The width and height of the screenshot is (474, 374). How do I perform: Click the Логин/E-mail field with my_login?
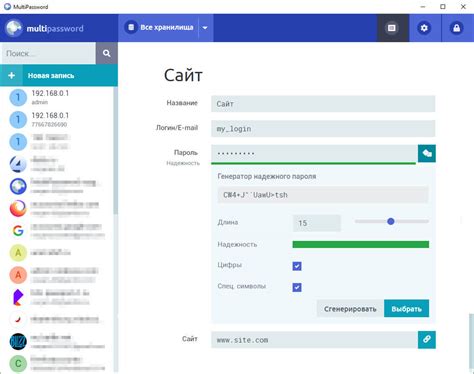point(323,129)
